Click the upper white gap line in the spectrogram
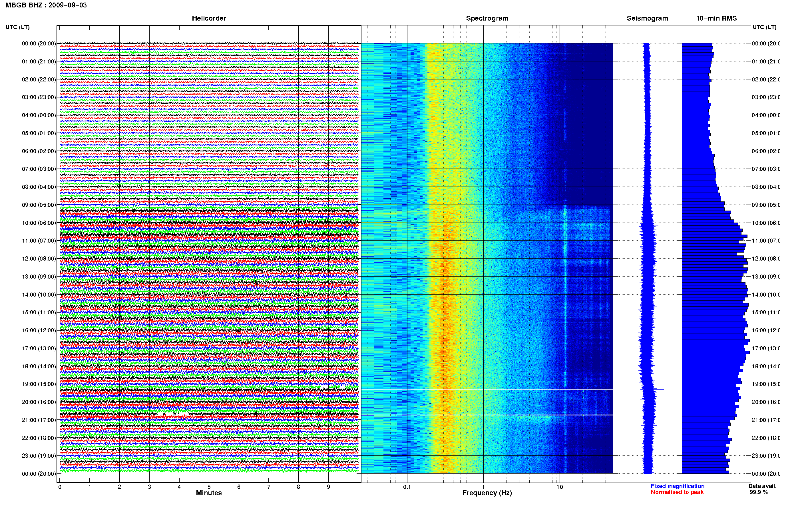Viewport: 812px width, 508px height. point(487,390)
